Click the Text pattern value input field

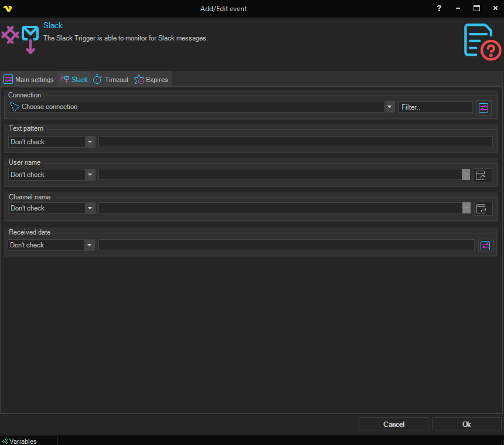point(295,142)
